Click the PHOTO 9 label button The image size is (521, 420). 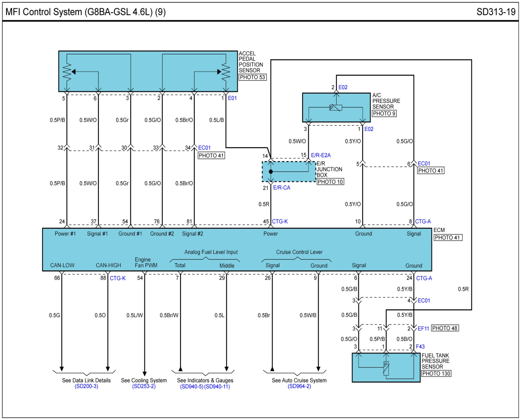(x=384, y=114)
